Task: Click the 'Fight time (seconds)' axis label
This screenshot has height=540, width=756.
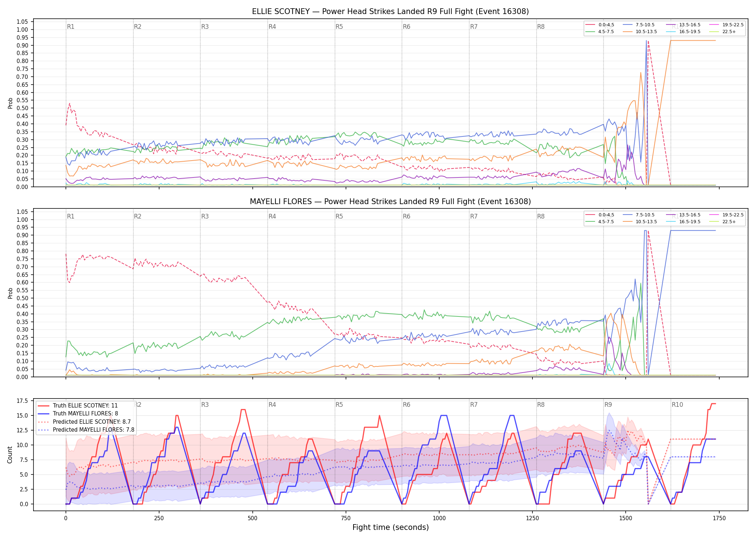Action: coord(391,527)
